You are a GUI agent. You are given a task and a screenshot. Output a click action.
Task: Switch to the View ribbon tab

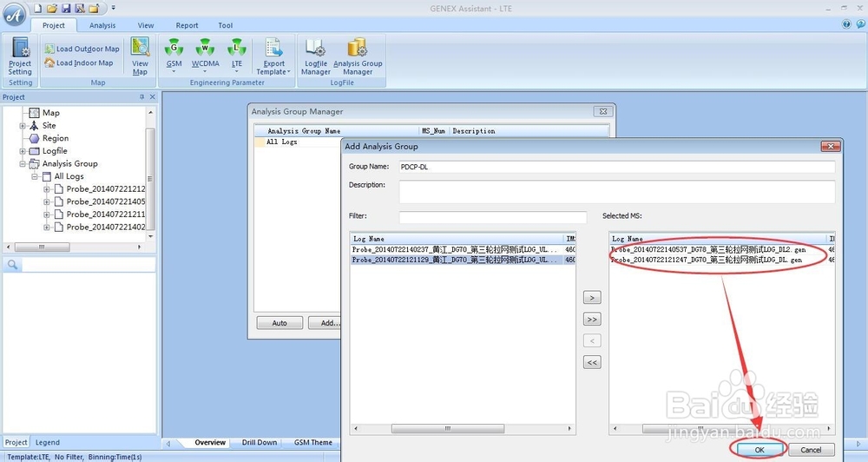coord(146,25)
